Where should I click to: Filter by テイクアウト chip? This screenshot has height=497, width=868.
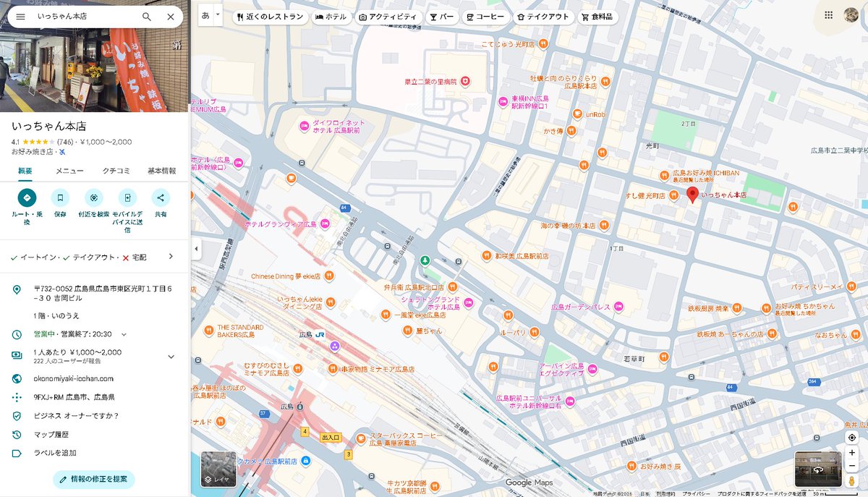(543, 17)
